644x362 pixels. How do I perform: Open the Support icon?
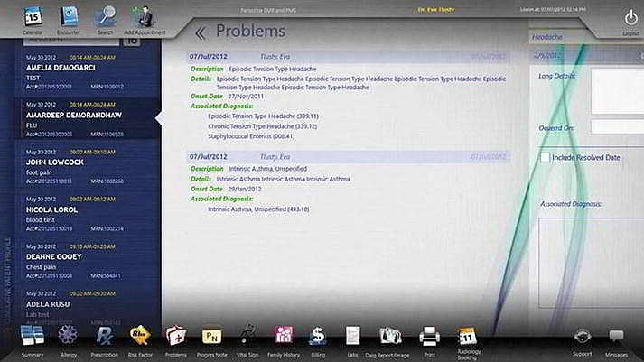583,336
